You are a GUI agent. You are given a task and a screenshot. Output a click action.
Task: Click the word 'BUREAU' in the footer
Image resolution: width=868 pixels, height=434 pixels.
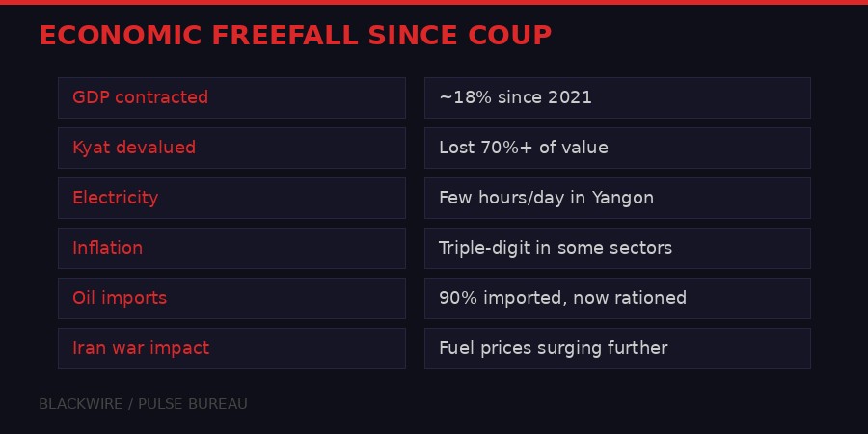coord(218,404)
